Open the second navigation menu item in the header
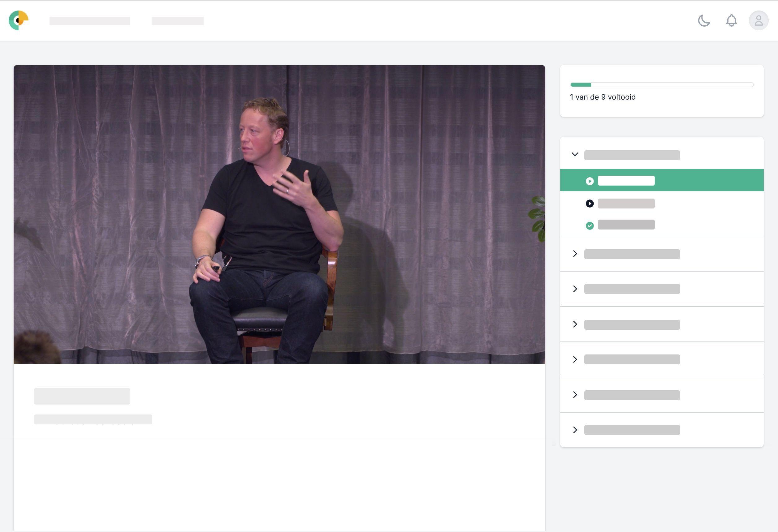The width and height of the screenshot is (778, 532). click(178, 21)
